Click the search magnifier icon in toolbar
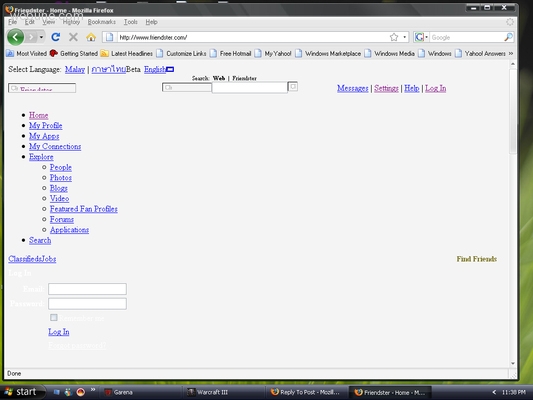Viewport: 533px width, 400px height. (508, 37)
